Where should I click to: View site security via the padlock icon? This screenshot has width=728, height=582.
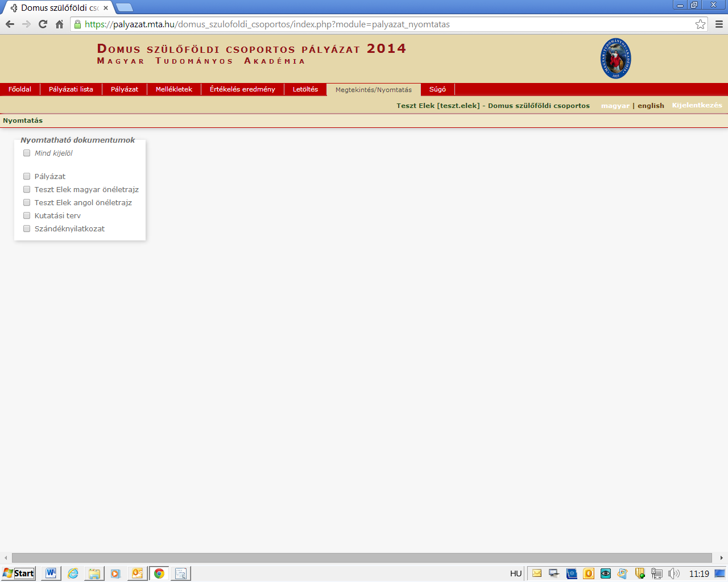[x=78, y=24]
